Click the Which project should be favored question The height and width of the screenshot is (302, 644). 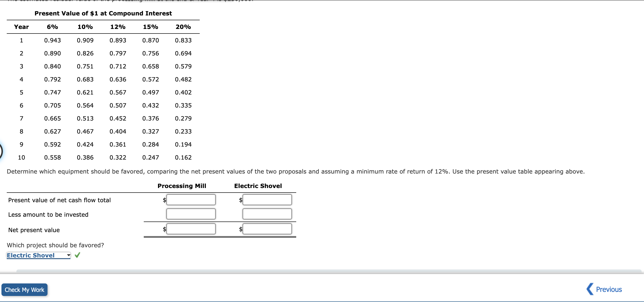pos(55,245)
